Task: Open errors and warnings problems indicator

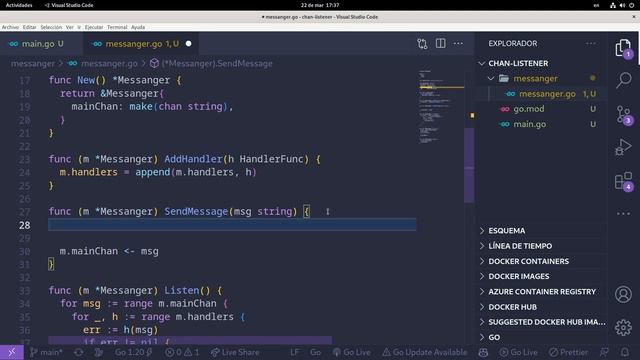Action: [182, 352]
